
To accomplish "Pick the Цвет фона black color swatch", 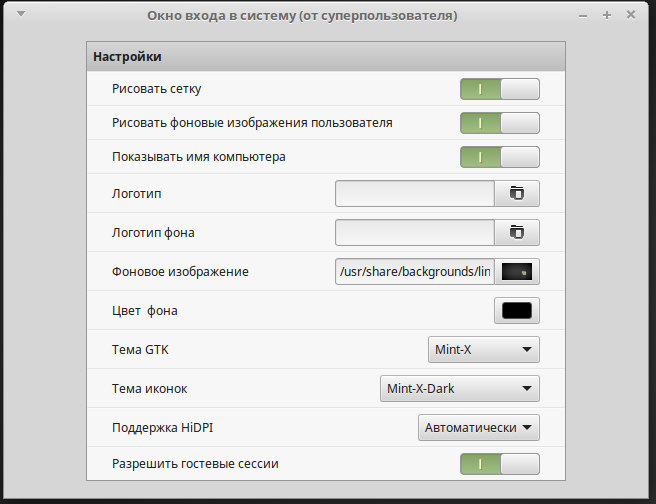I will tap(517, 310).
